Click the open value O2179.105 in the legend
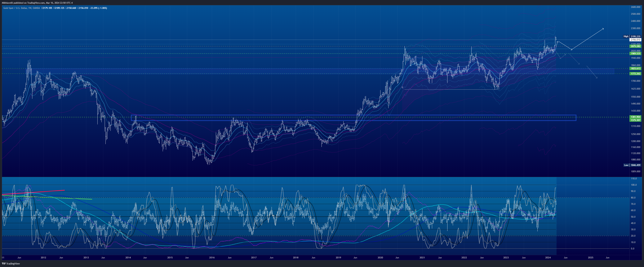 pyautogui.click(x=47, y=8)
